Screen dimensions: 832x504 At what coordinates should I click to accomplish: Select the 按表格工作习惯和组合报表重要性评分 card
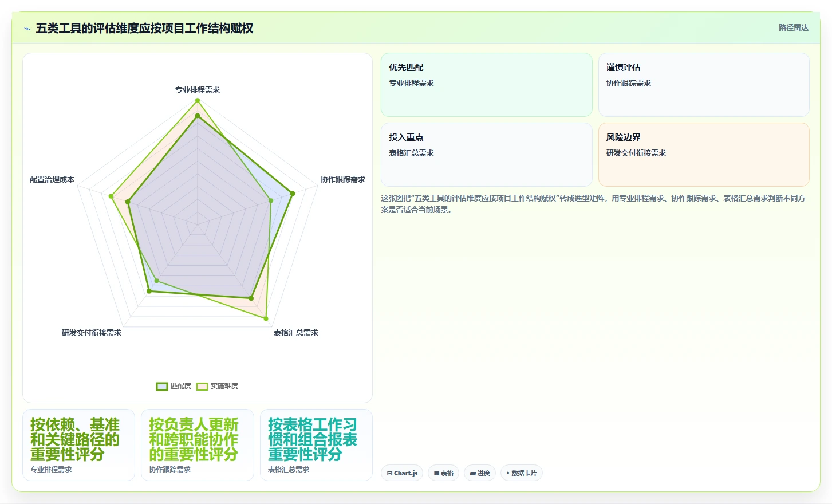(x=316, y=445)
